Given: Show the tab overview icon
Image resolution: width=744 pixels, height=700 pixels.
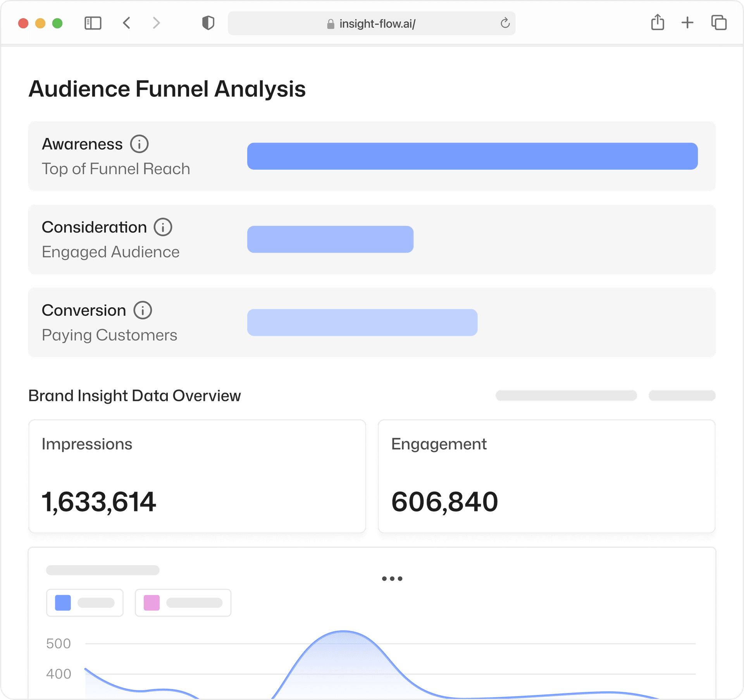Looking at the screenshot, I should click(x=718, y=22).
